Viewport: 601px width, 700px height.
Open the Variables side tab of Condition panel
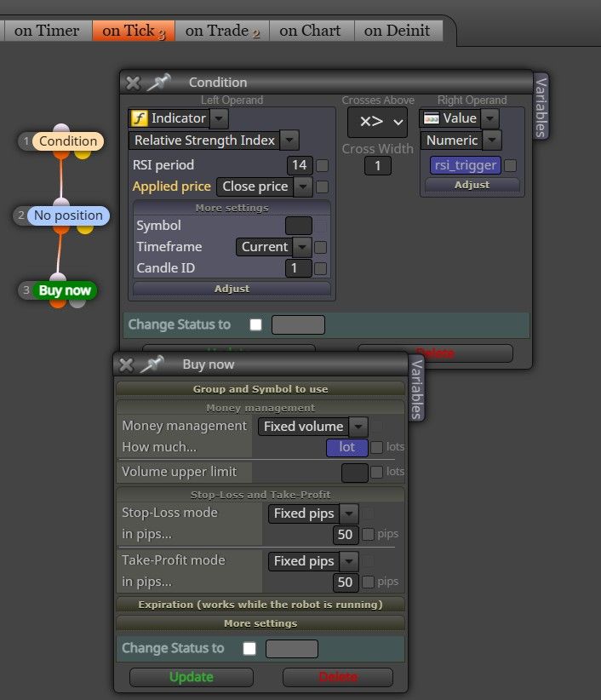pyautogui.click(x=541, y=106)
